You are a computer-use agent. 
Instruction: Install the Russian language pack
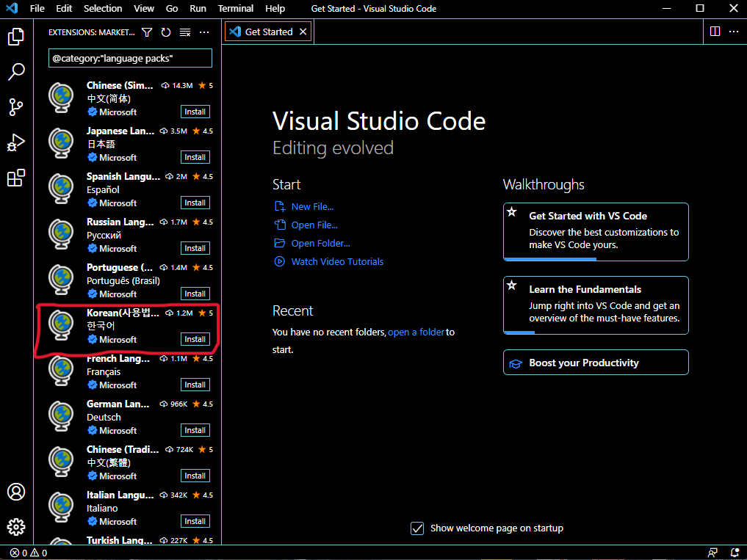(195, 249)
